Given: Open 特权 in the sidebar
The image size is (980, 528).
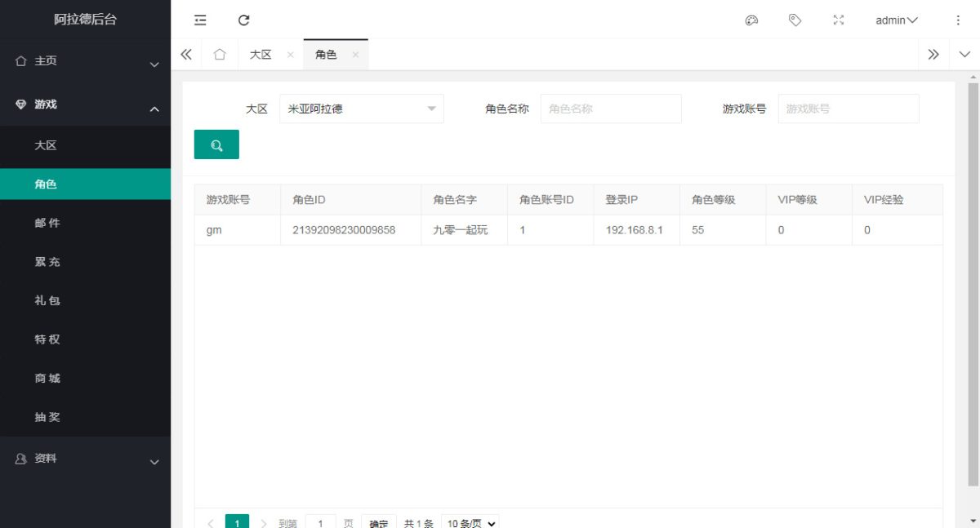Looking at the screenshot, I should pos(85,339).
